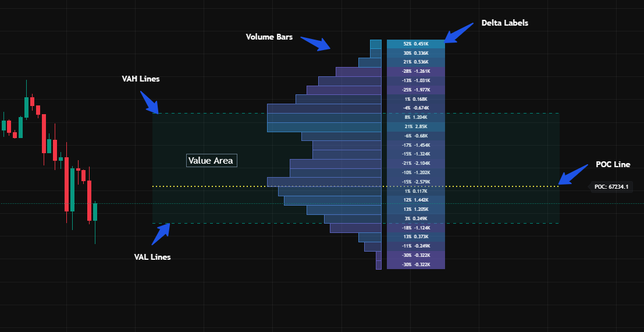
Task: Click the Volume Bars annotation label
Action: click(269, 37)
